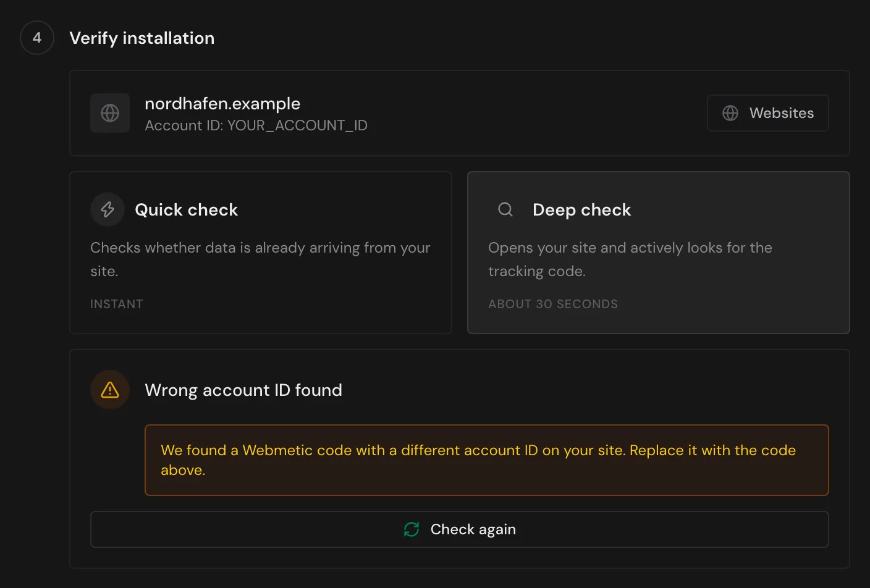Click the Quick check description text

point(260,259)
